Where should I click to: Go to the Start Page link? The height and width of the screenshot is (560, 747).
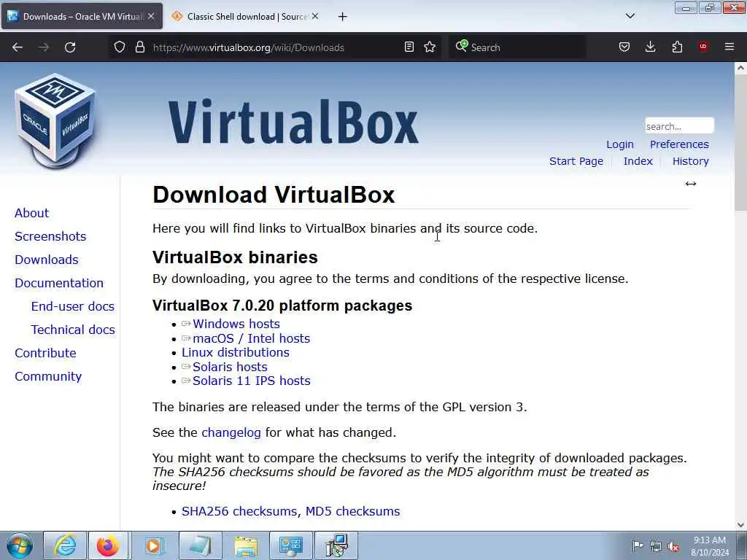pyautogui.click(x=576, y=161)
